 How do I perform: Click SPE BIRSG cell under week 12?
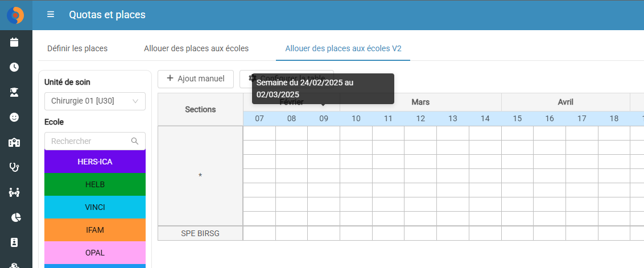click(420, 233)
